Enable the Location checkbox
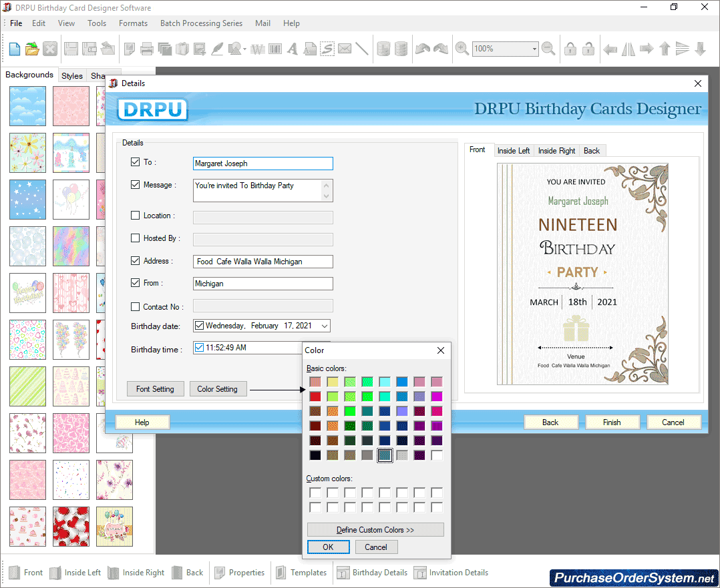Image resolution: width=720 pixels, height=588 pixels. click(135, 216)
